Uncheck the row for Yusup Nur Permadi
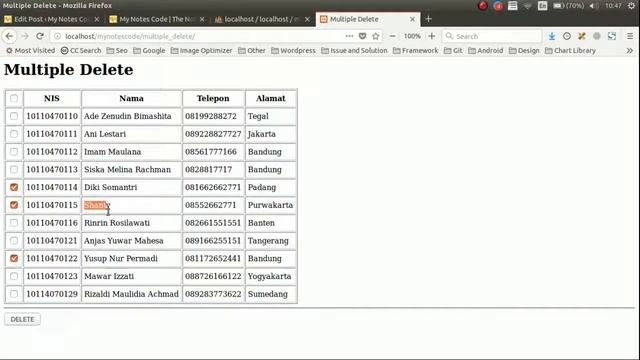The height and width of the screenshot is (360, 640). [14, 258]
